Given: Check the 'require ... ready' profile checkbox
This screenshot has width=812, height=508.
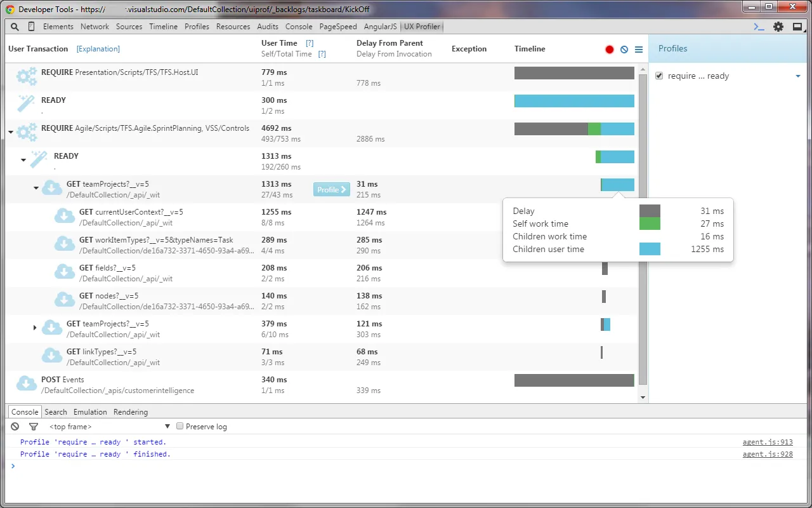Looking at the screenshot, I should (659, 76).
